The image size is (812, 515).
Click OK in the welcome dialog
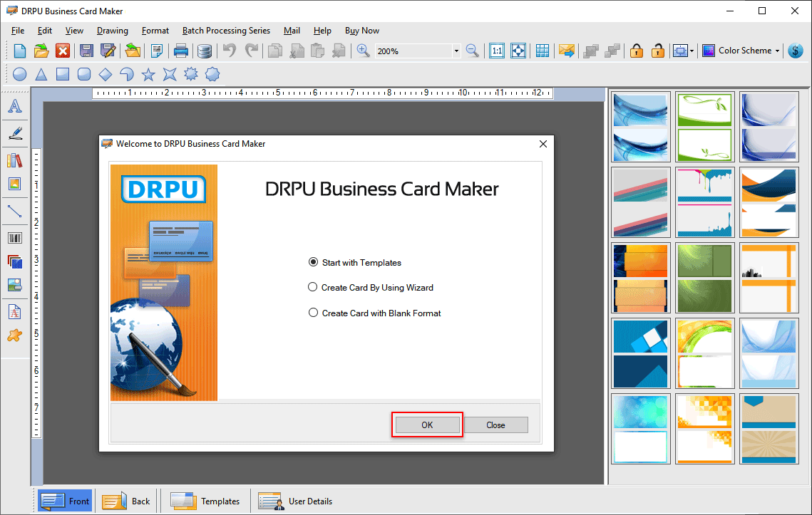pos(427,425)
